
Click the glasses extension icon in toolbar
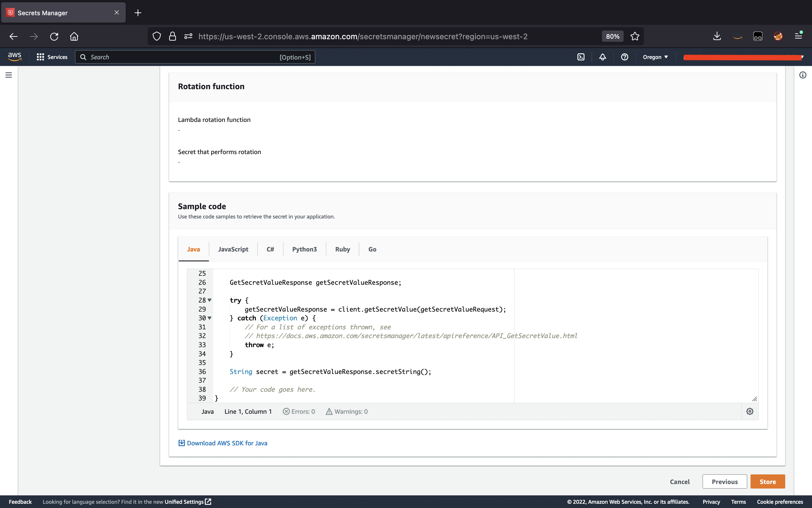click(x=758, y=36)
